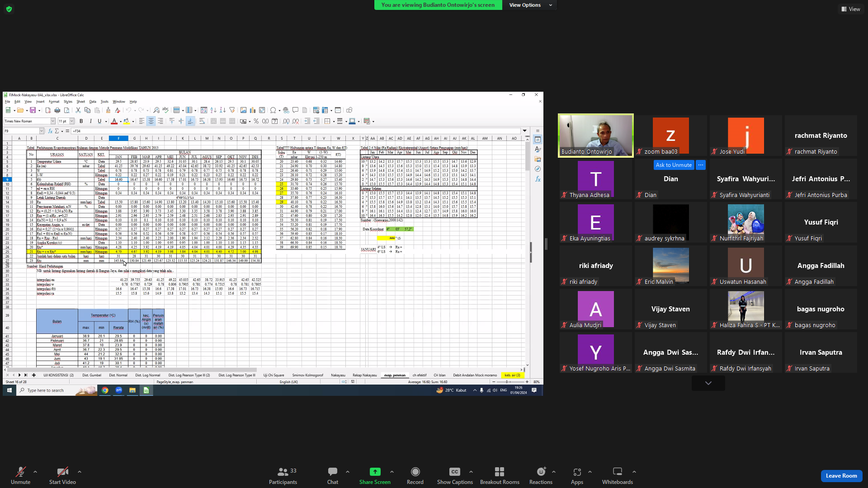Screen dimensions: 868x488
Task: Click the Print icon in the Calc toolbar
Action: coord(57,110)
